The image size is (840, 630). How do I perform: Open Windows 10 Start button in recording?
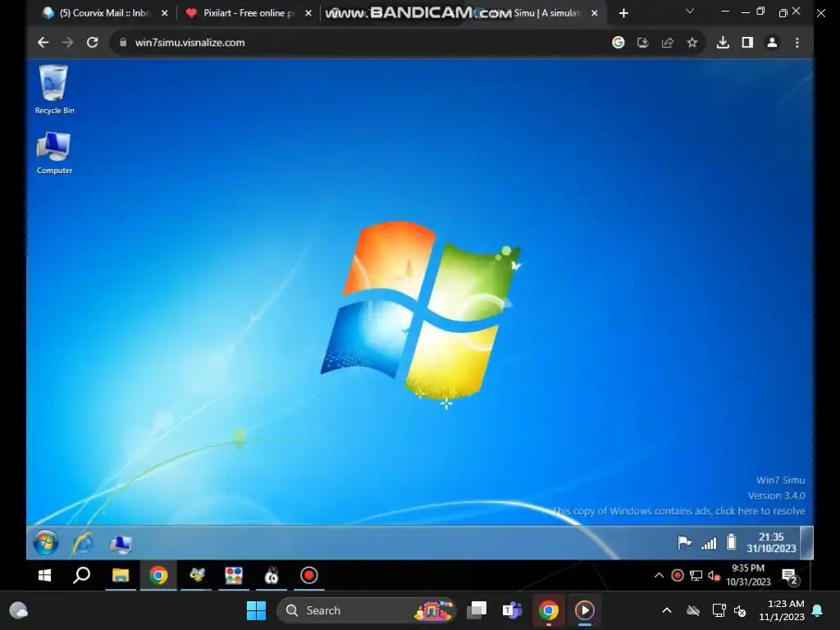coord(45,575)
